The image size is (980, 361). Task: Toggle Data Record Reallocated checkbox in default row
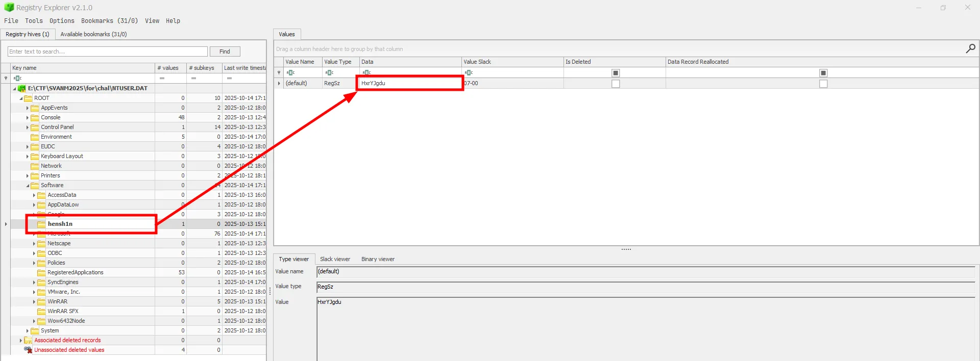coord(823,84)
